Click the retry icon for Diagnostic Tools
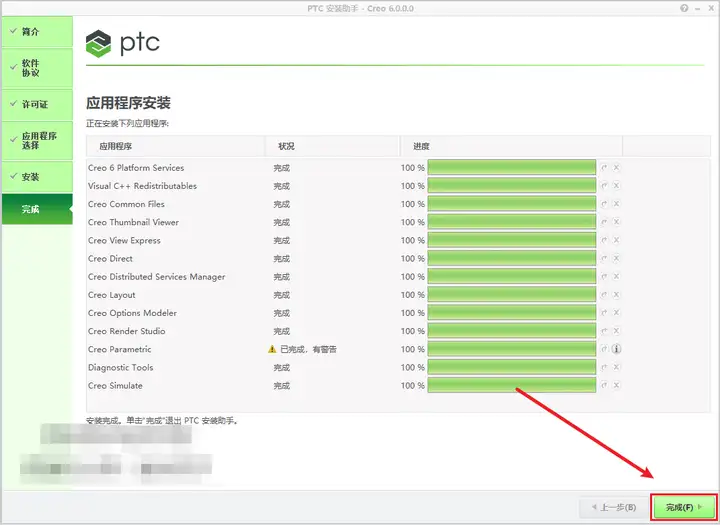Image resolution: width=720 pixels, height=525 pixels. pos(604,367)
